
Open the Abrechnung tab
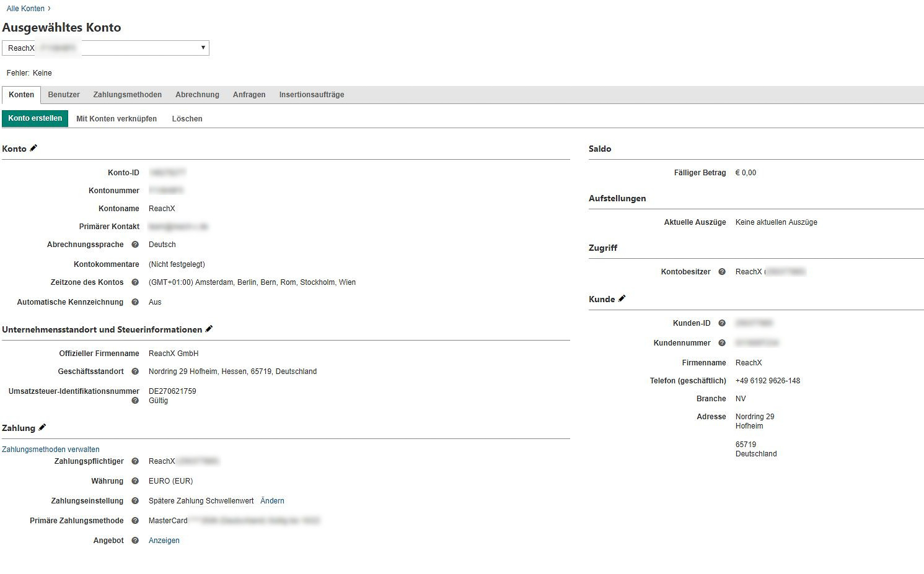point(197,95)
